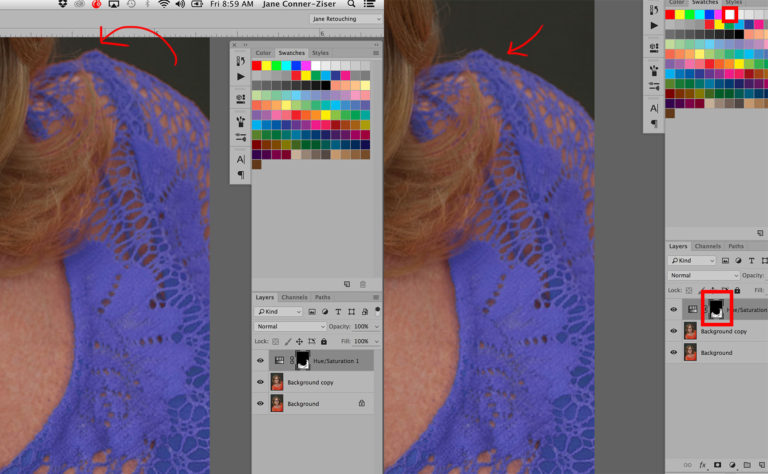Image resolution: width=768 pixels, height=474 pixels.
Task: Open the Jane Retouching workspace dropdown
Action: coord(346,19)
